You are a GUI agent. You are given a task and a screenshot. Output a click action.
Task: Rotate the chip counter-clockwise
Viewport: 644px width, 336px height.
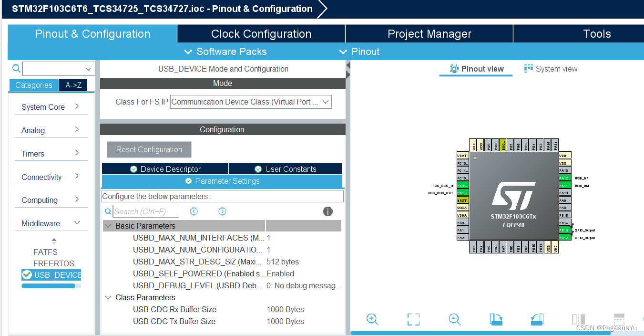(x=537, y=319)
